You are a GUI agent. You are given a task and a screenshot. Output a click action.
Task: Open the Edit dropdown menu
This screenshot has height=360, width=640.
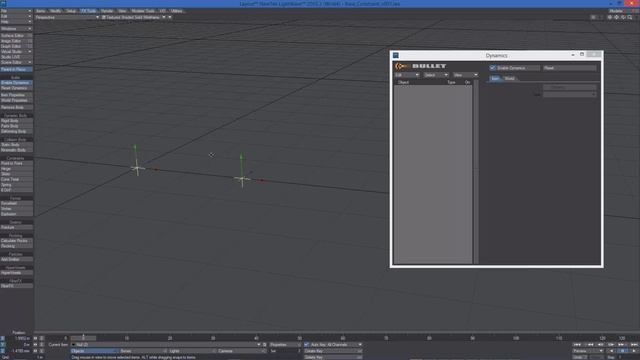point(16,16)
